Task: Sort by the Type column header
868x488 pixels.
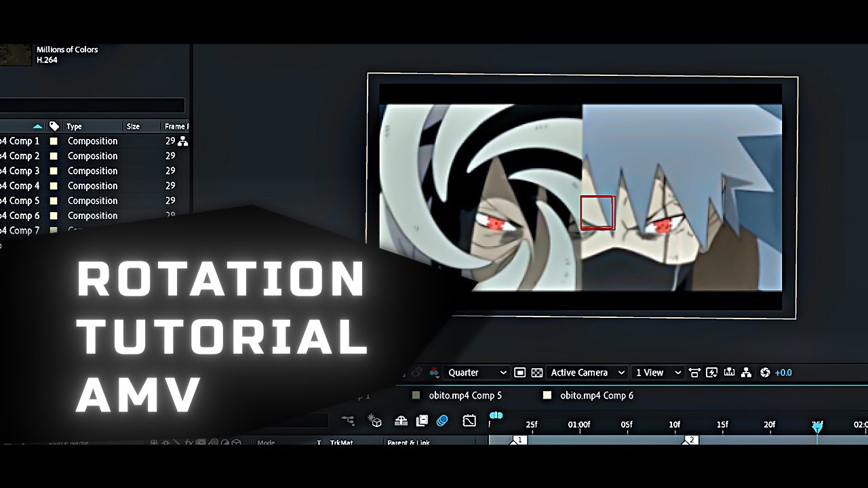Action: [74, 127]
